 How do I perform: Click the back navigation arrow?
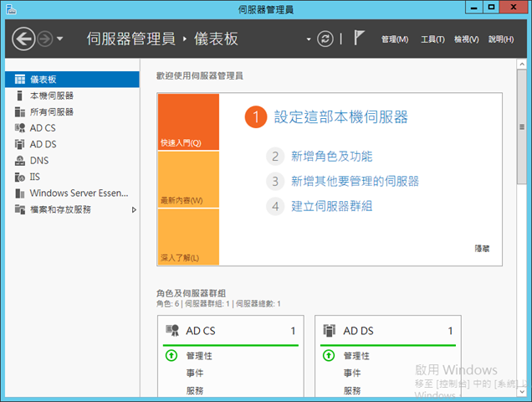[x=23, y=39]
